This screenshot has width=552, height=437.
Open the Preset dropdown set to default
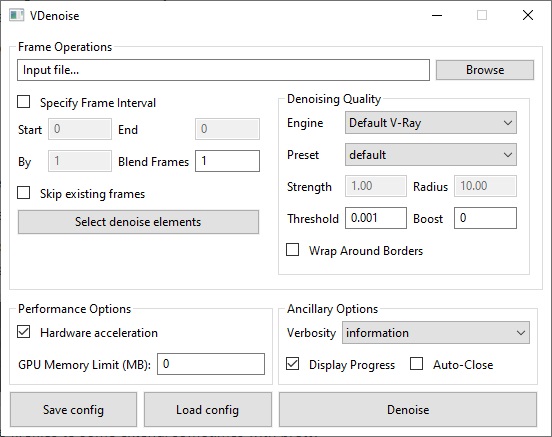point(431,155)
